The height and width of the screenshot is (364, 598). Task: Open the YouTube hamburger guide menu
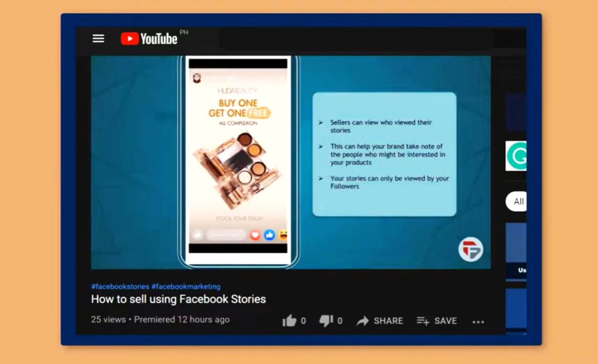(x=98, y=38)
